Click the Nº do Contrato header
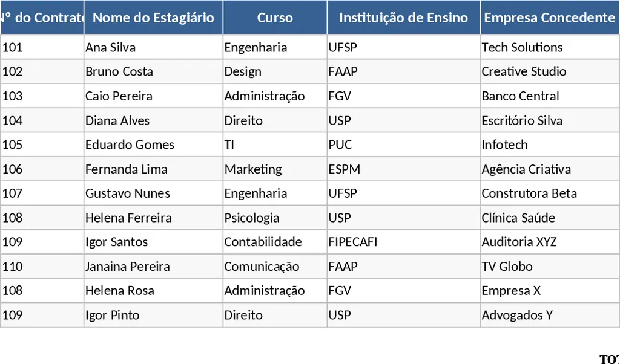 click(42, 18)
